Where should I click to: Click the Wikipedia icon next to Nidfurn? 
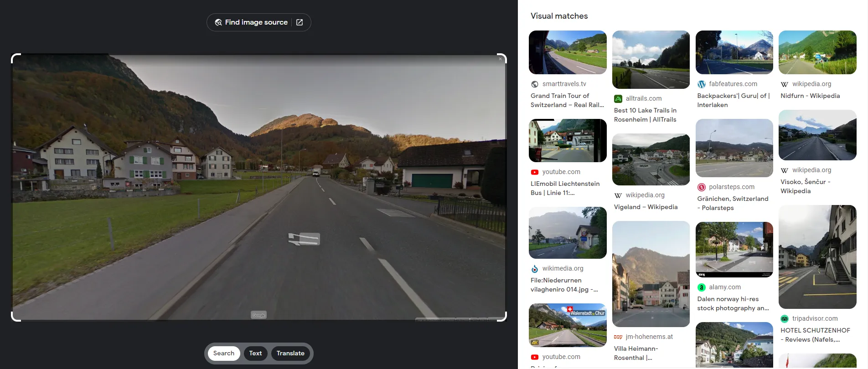(785, 84)
